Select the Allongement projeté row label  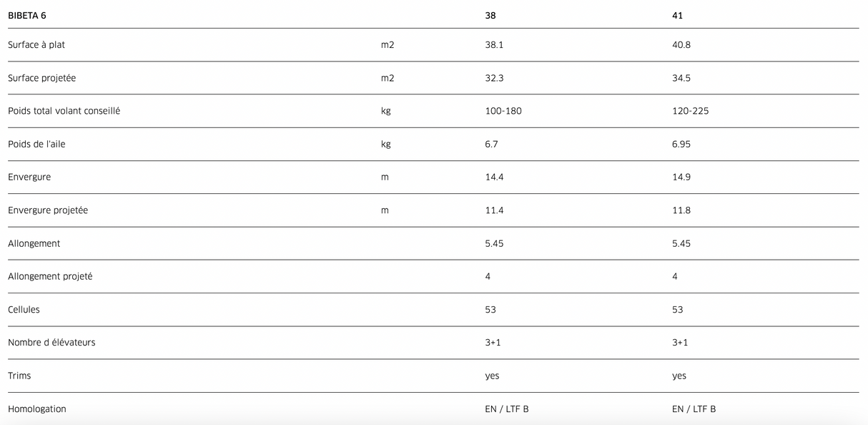click(x=50, y=276)
